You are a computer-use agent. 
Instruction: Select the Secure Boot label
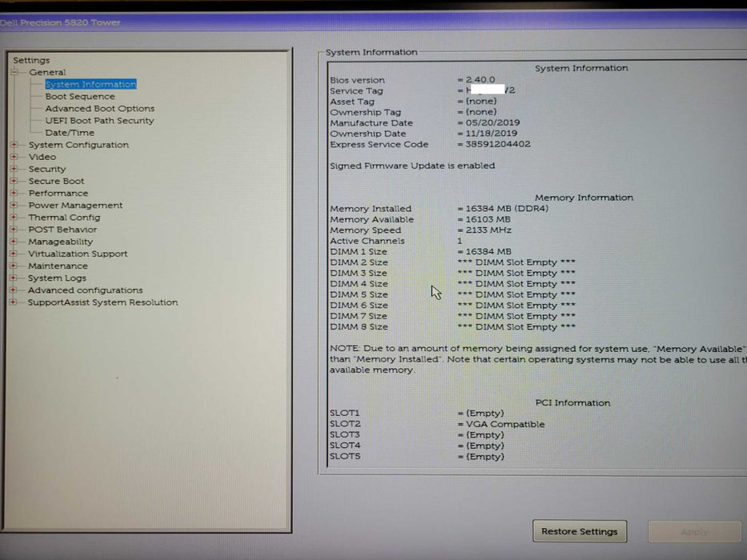tap(56, 181)
